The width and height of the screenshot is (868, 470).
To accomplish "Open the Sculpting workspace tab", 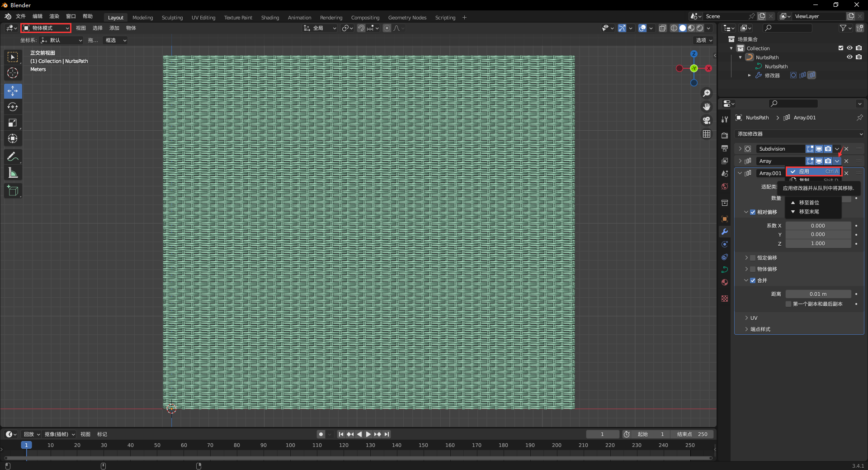I will pyautogui.click(x=172, y=18).
